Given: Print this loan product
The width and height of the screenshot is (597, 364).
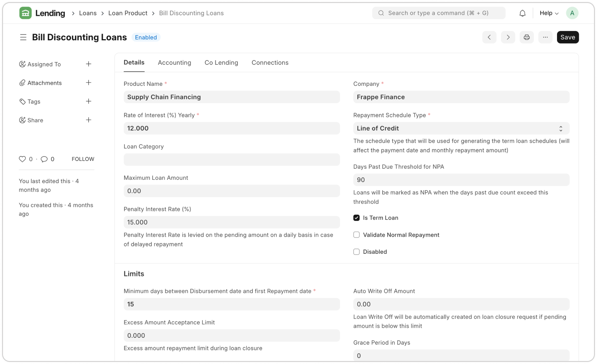Looking at the screenshot, I should pos(527,37).
